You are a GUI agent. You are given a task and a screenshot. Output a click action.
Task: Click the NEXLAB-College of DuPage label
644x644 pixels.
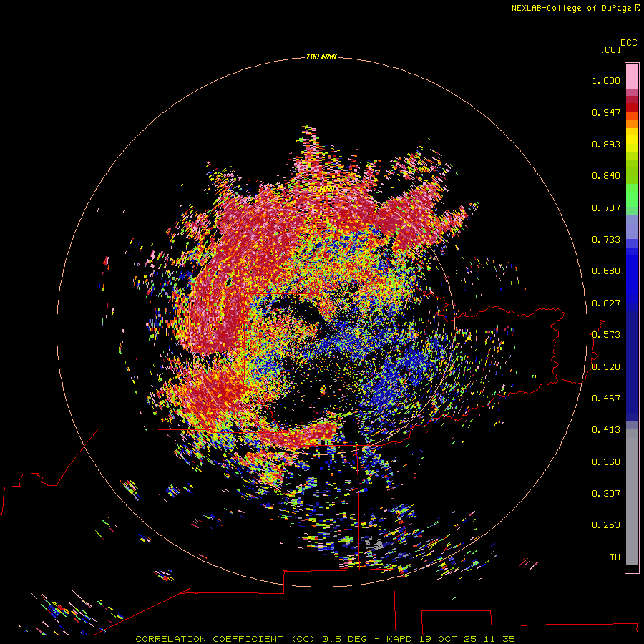pyautogui.click(x=571, y=8)
